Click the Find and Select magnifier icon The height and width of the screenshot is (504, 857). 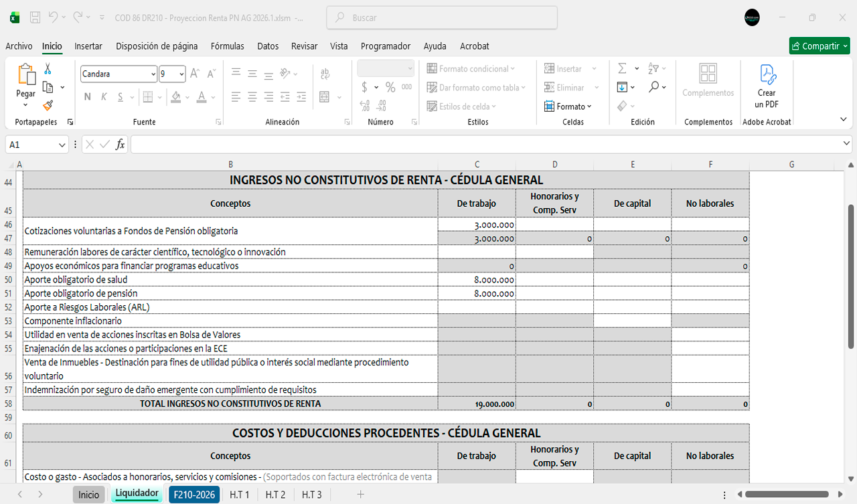point(653,87)
